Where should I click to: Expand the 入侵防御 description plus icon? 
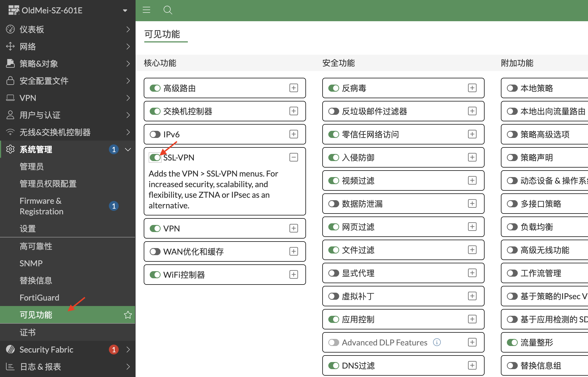tap(472, 157)
